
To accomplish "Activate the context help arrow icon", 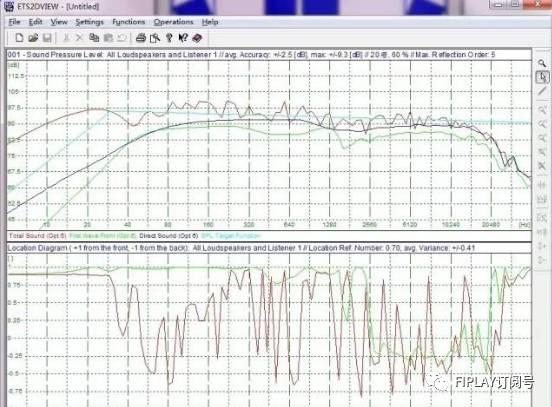I will pyautogui.click(x=183, y=38).
